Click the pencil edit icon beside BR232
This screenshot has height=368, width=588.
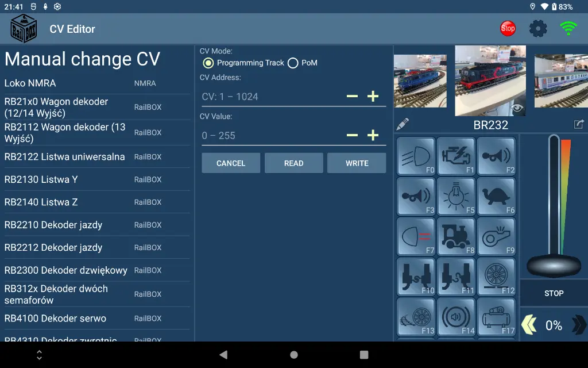click(403, 124)
